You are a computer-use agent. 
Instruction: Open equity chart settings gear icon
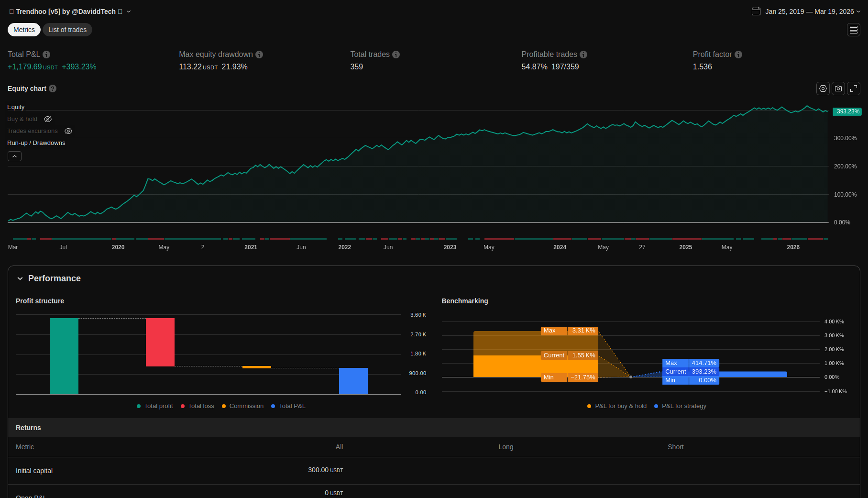[x=823, y=89]
